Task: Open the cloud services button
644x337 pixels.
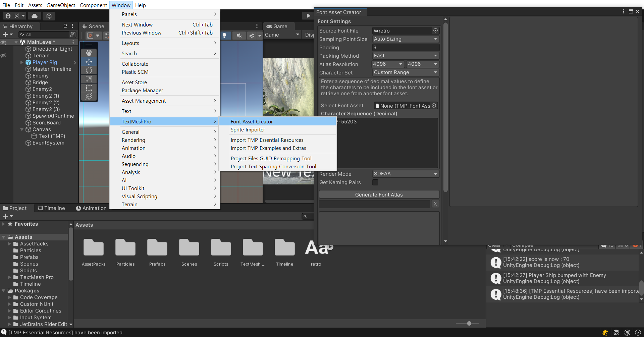Action: (35, 16)
